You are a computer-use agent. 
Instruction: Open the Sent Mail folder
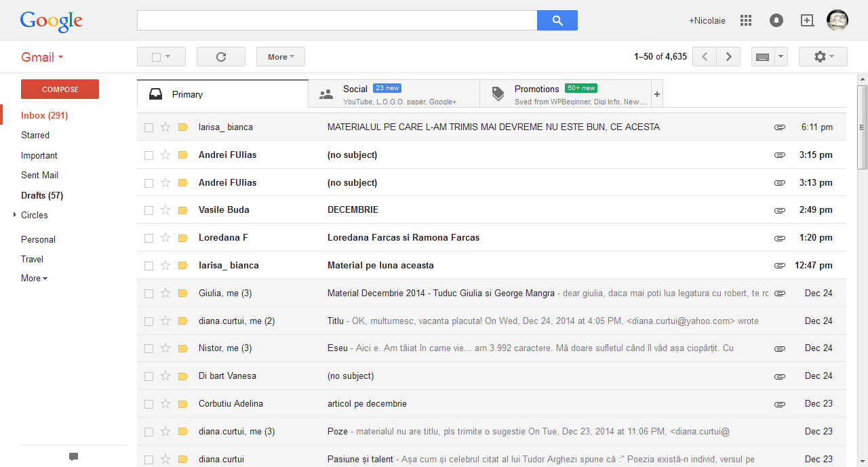pos(39,175)
